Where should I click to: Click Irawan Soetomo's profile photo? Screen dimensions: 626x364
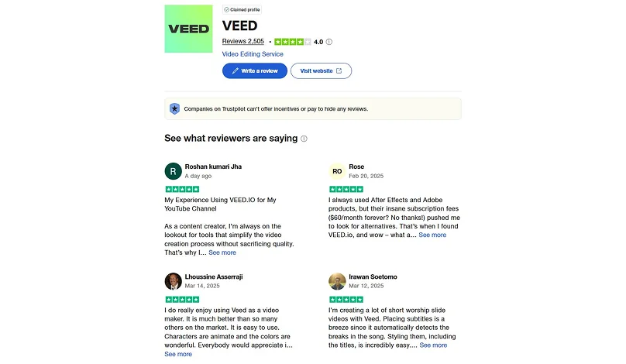click(337, 281)
